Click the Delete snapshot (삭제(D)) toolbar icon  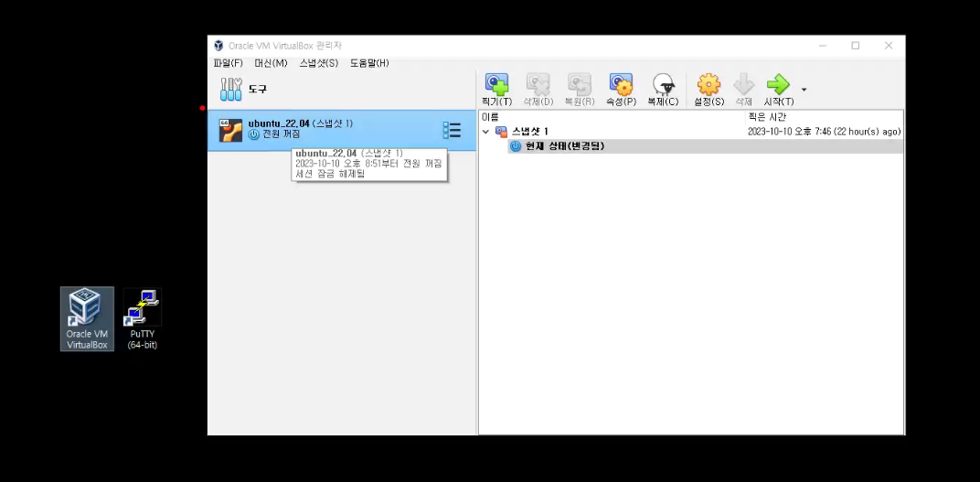tap(538, 84)
